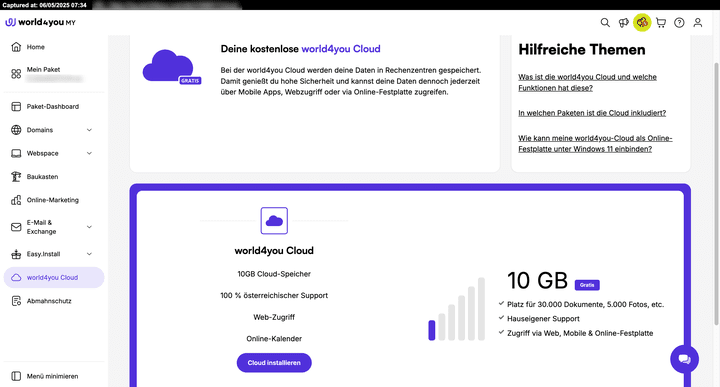Open Paket-Dashboard in sidebar

point(54,107)
